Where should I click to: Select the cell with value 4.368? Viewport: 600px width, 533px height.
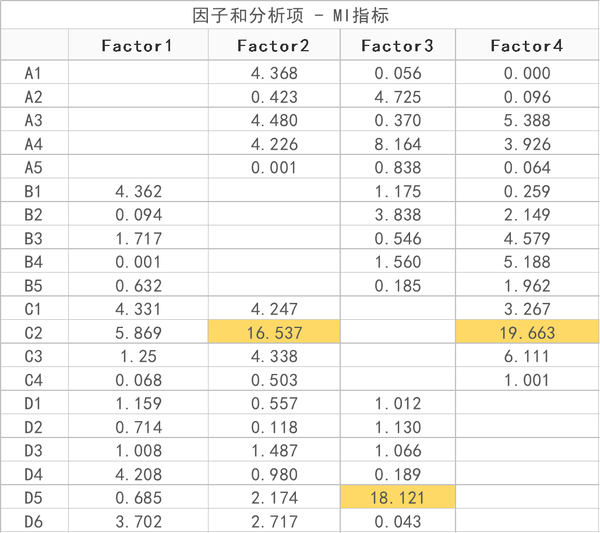point(273,73)
